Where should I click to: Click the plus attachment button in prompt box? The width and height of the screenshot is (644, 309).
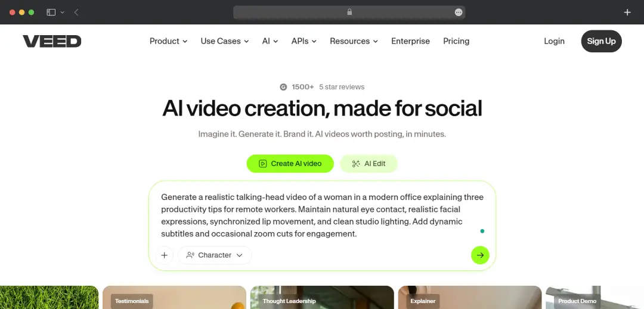point(165,255)
